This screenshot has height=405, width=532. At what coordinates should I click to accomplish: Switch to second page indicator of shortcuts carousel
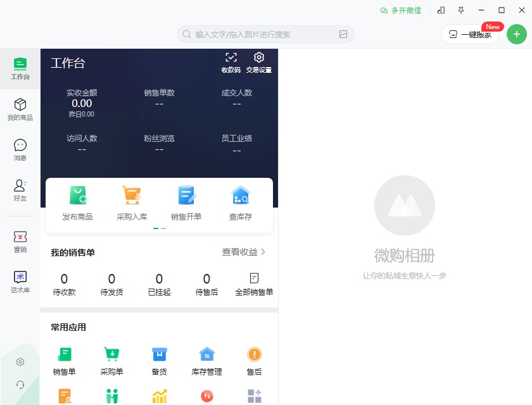[x=163, y=228]
